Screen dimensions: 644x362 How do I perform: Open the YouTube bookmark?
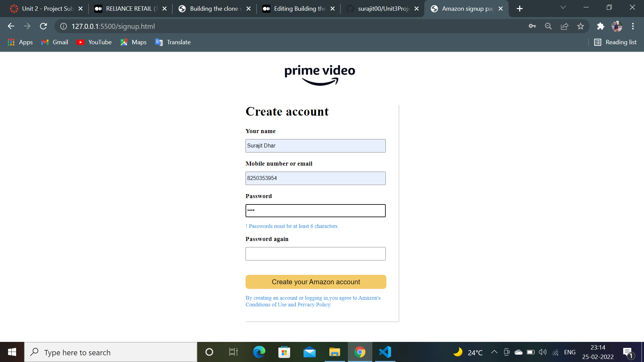94,42
